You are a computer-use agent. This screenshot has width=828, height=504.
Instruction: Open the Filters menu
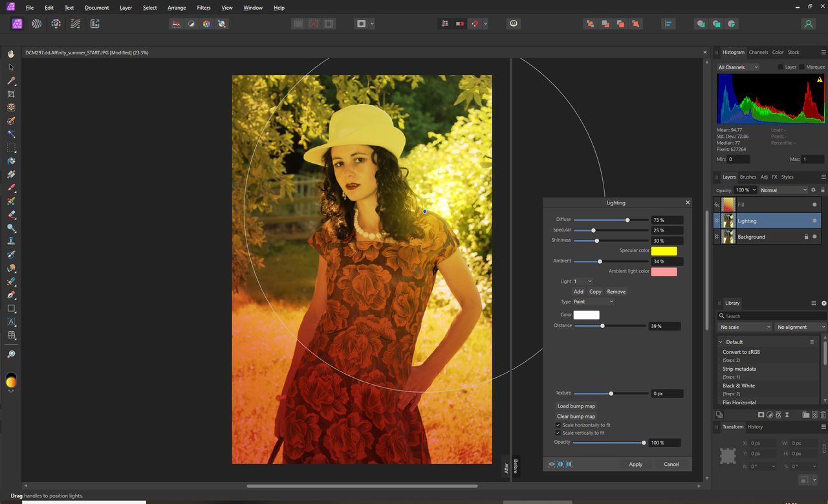pos(204,7)
